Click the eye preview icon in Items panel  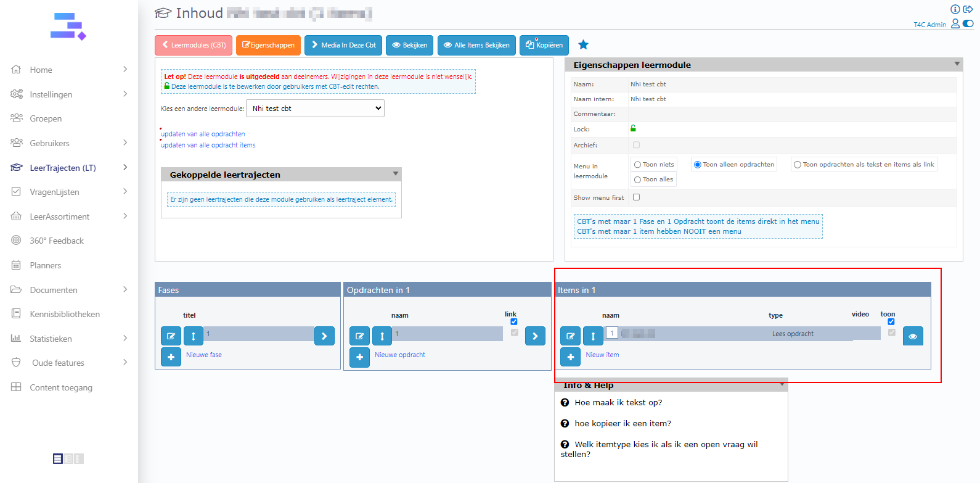[912, 336]
